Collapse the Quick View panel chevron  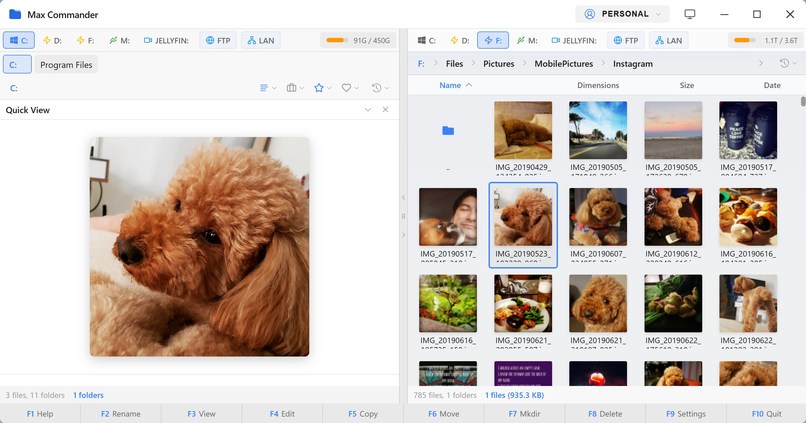pyautogui.click(x=368, y=109)
